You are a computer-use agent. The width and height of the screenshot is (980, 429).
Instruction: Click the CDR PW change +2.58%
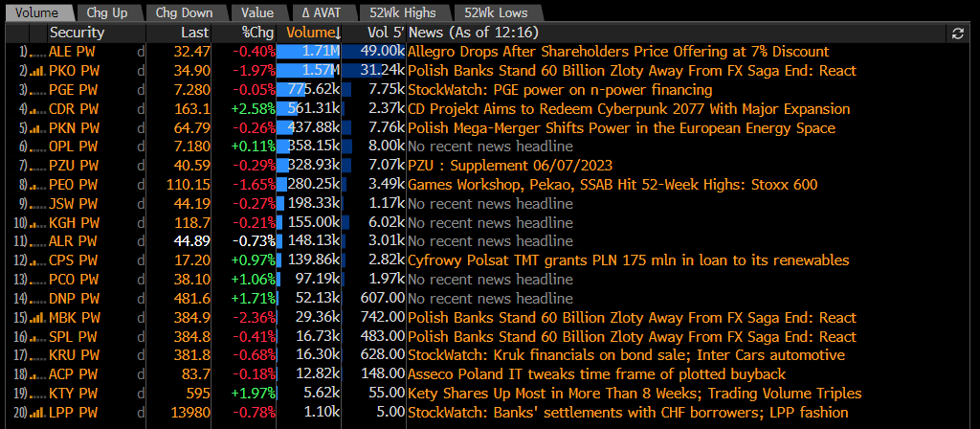[x=253, y=109]
